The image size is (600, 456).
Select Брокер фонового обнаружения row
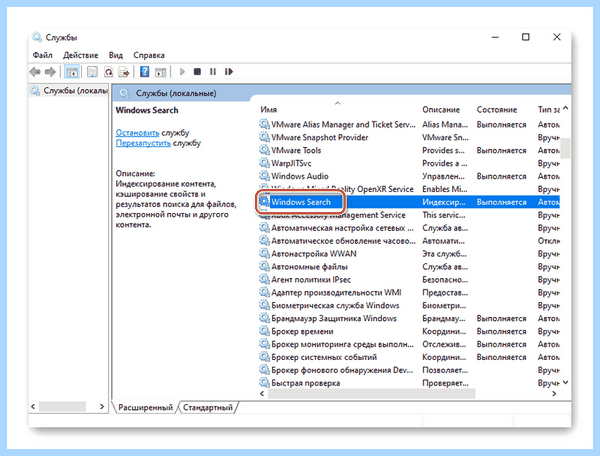[409, 370]
